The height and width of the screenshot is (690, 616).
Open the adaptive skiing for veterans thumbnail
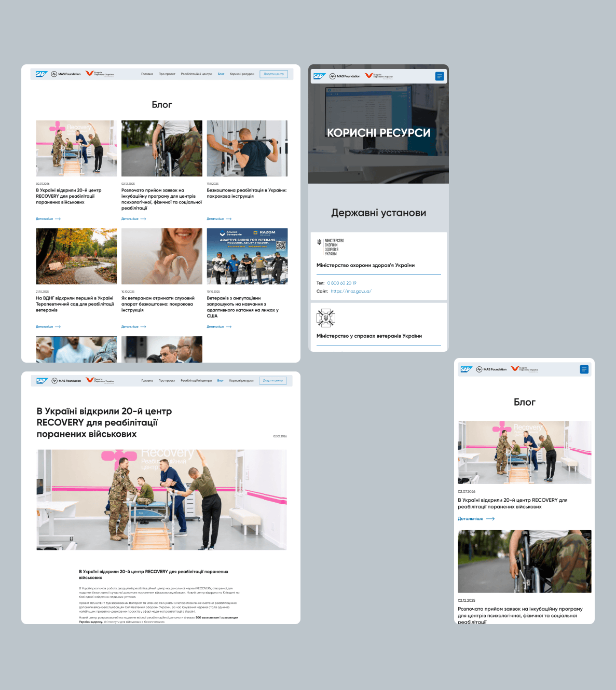click(248, 256)
